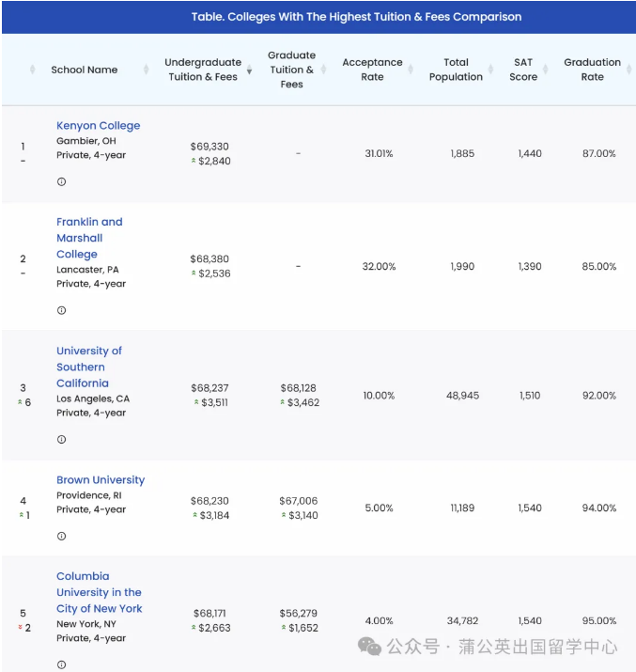Click the info icon under Kenyon College
Viewport: 636px width, 672px height.
62,181
